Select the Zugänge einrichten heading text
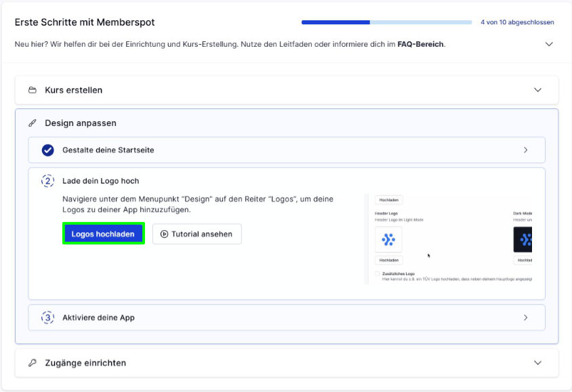 [85, 363]
